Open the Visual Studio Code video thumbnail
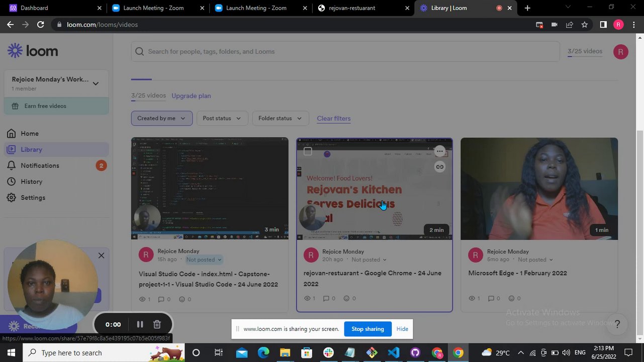644x362 pixels. pyautogui.click(x=210, y=189)
